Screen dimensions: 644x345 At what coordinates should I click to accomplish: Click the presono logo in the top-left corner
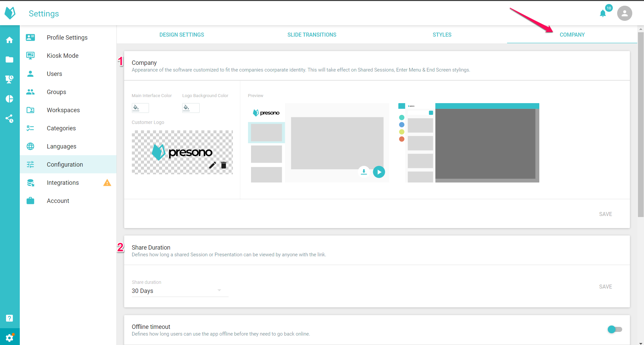tap(10, 13)
